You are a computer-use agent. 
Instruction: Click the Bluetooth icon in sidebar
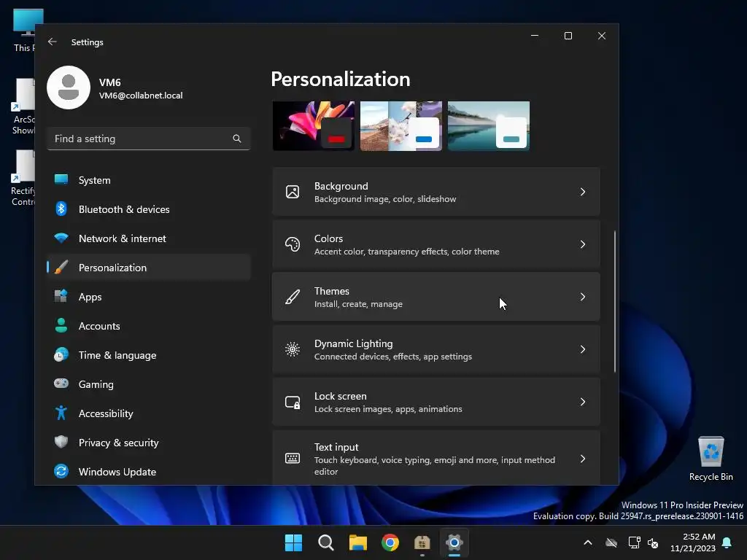tap(61, 209)
